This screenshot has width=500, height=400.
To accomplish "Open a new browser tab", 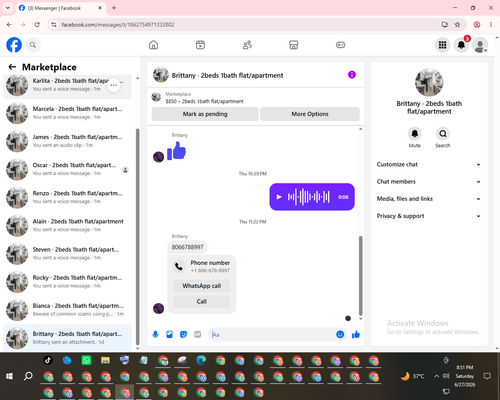I will (x=114, y=8).
